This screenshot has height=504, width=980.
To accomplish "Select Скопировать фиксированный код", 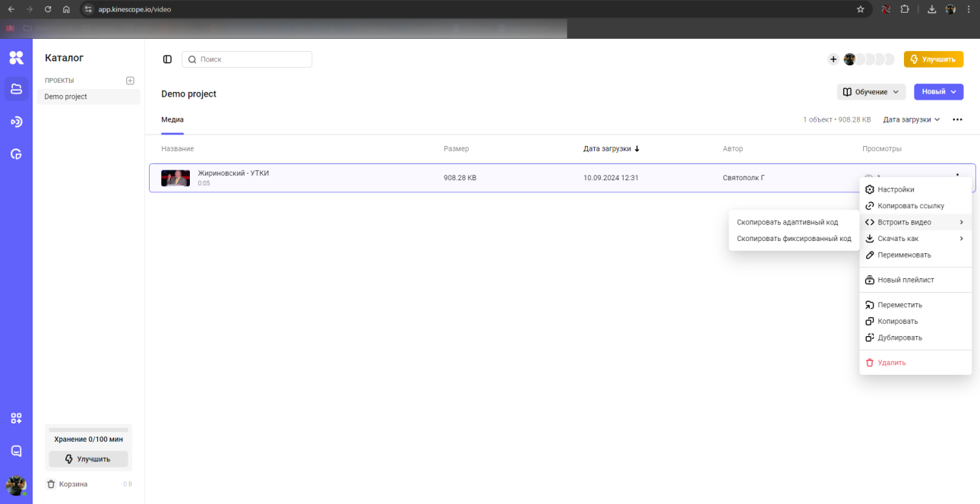I will [x=794, y=239].
